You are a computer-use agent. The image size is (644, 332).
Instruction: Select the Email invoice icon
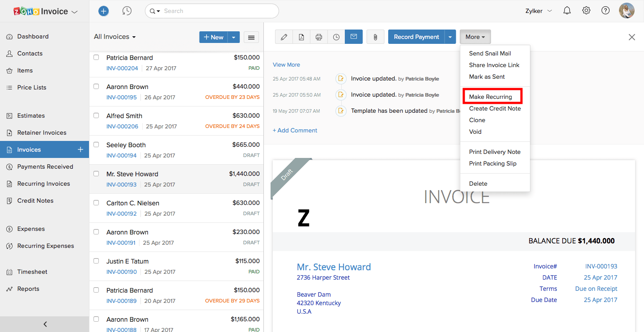coord(353,37)
